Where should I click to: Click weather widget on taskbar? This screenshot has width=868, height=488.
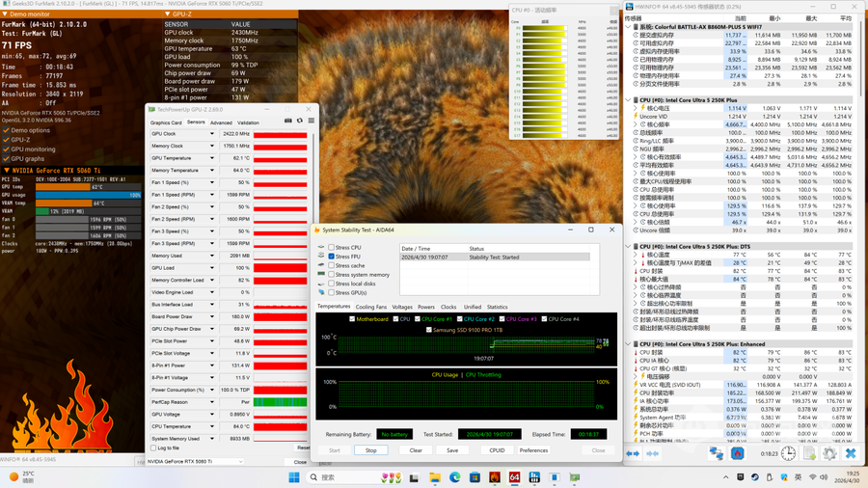(x=22, y=477)
